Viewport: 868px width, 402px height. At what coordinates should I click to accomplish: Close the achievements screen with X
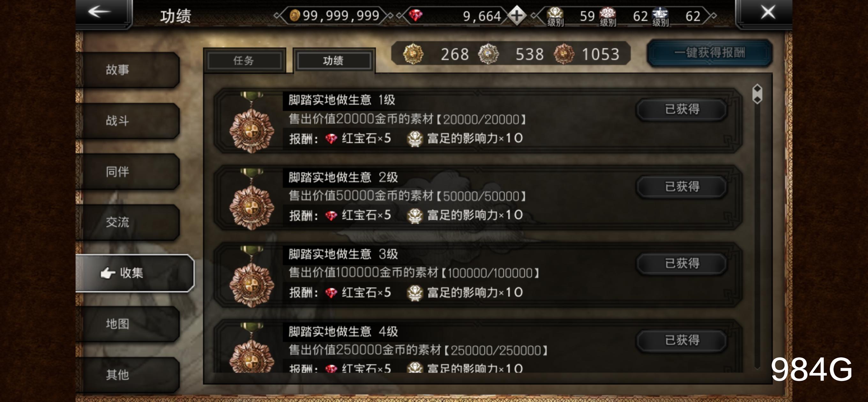point(768,12)
